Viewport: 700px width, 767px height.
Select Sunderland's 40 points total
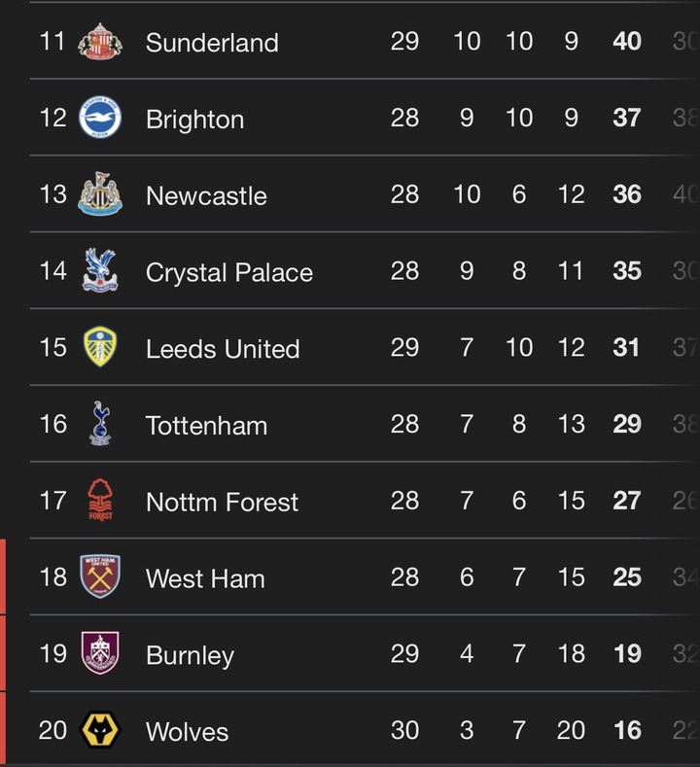[627, 41]
